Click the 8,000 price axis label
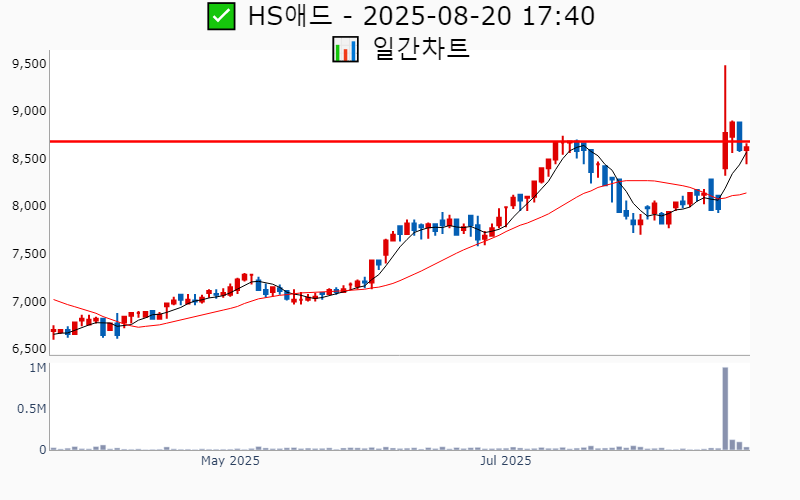 [29, 206]
